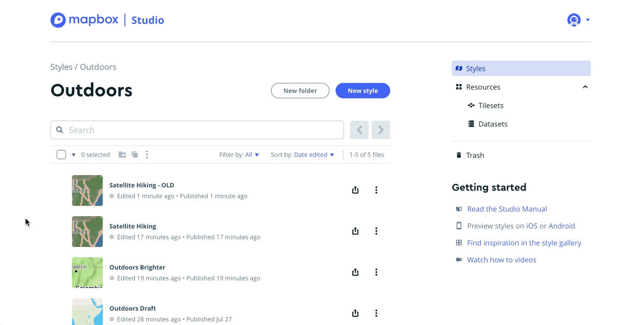Toggle the select all checkbox
Image resolution: width=644 pixels, height=325 pixels.
coord(61,155)
